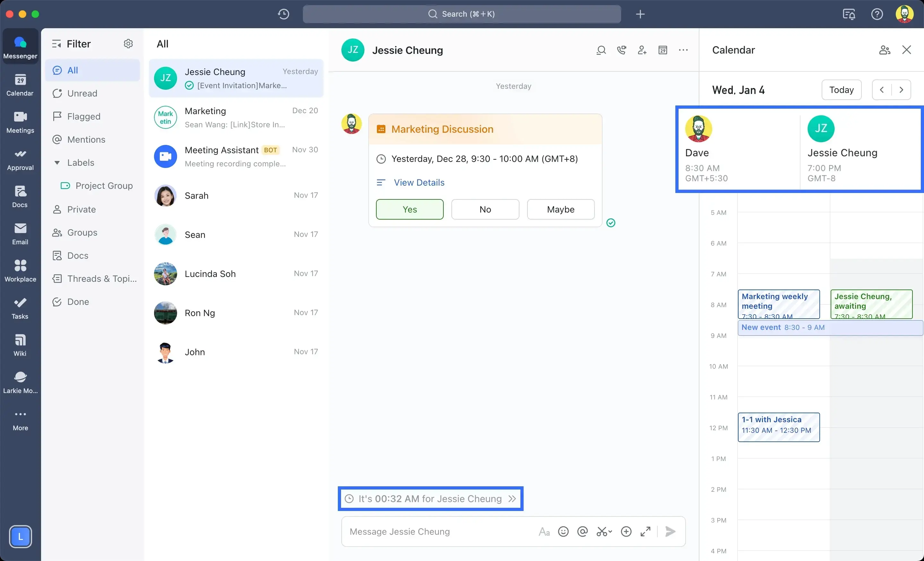Decline the Marketing Discussion with No
The width and height of the screenshot is (924, 561).
[485, 209]
